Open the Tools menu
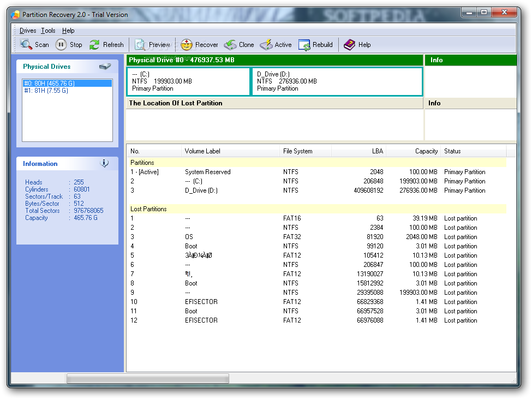532x399 pixels. [x=48, y=31]
